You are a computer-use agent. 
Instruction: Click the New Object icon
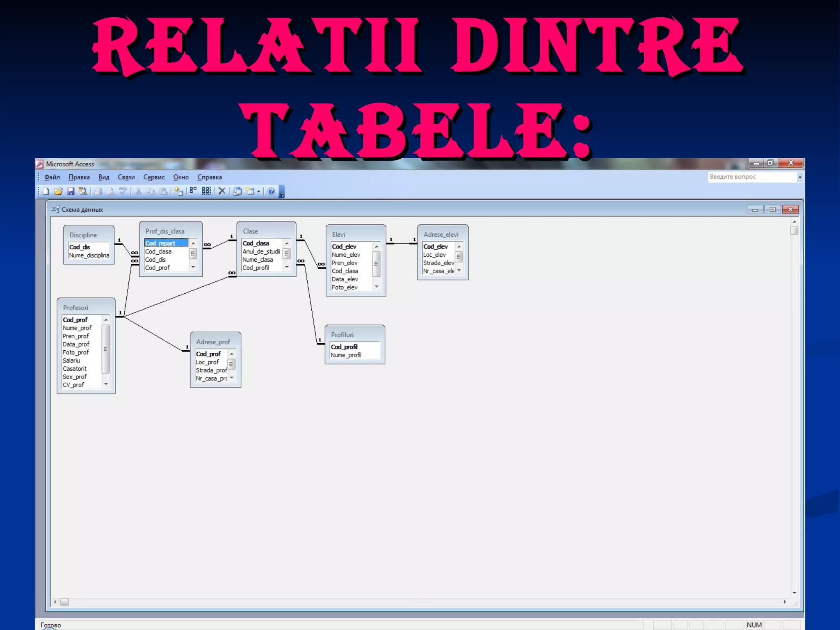pyautogui.click(x=250, y=191)
